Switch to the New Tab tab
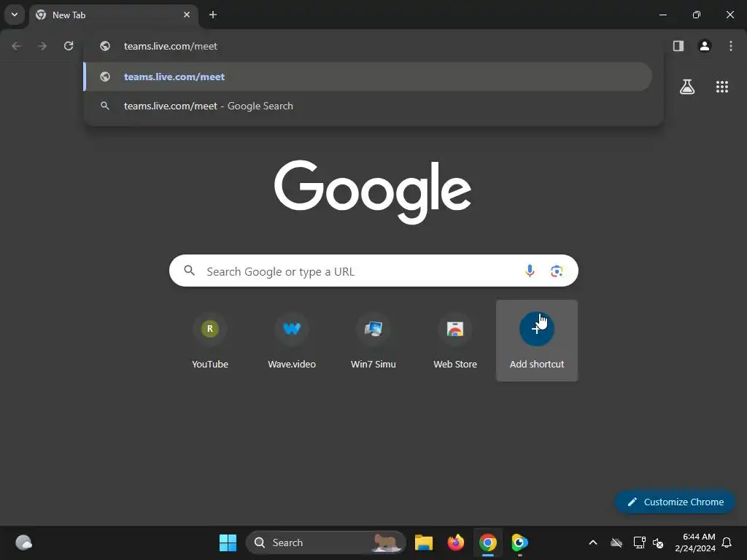The height and width of the screenshot is (560, 747). (113, 15)
